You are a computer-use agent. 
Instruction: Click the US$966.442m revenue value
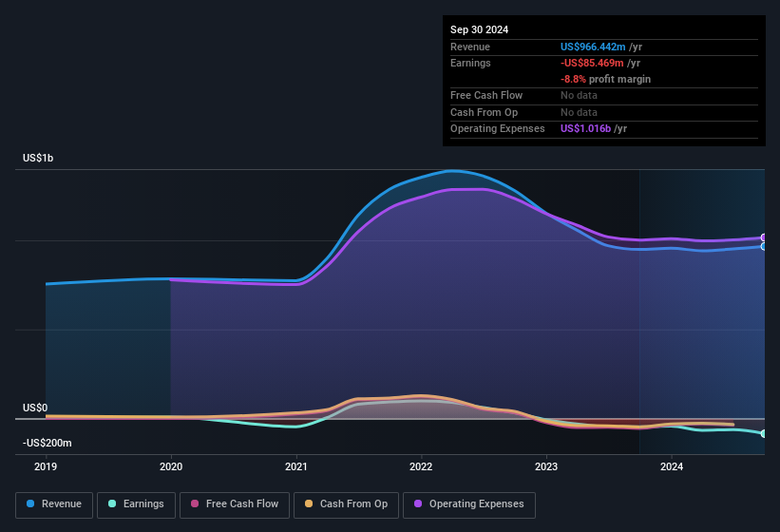tap(593, 47)
